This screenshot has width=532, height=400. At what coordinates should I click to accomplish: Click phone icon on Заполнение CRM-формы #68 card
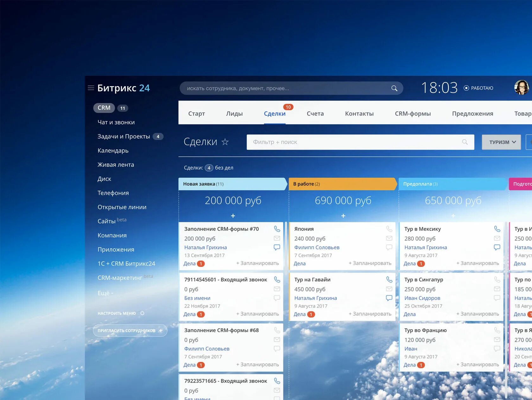click(x=277, y=330)
